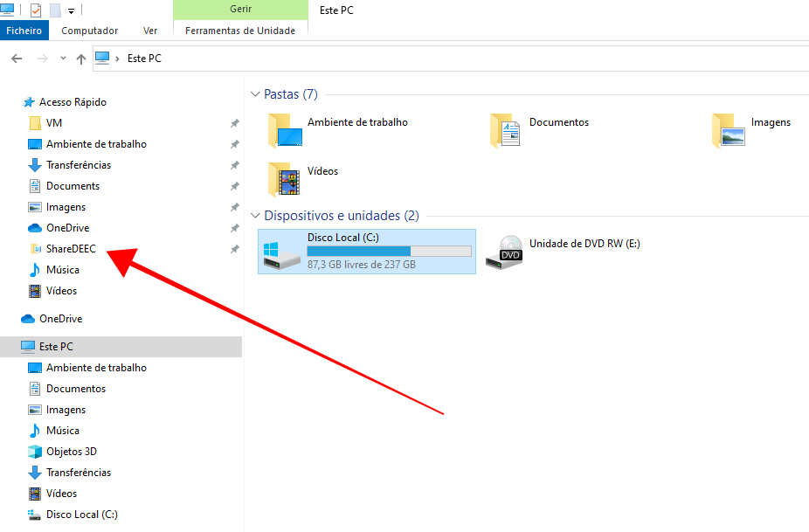Open the quick access toolbar customize dropdown
Screen dimensions: 809x532
click(71, 10)
